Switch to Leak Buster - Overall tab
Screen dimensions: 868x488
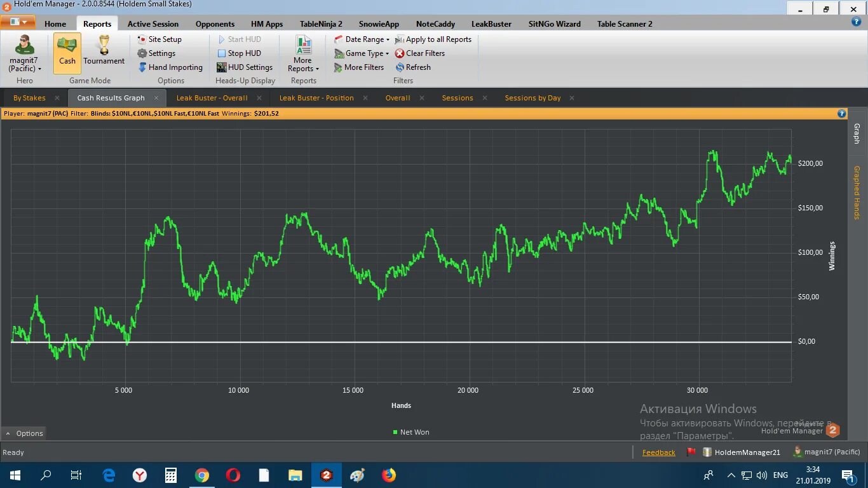[212, 98]
